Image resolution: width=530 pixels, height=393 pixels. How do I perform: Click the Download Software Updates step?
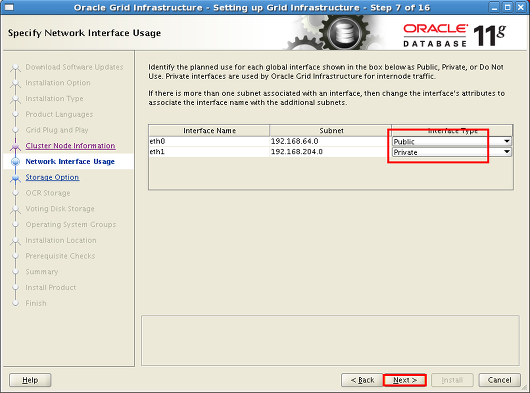point(74,67)
